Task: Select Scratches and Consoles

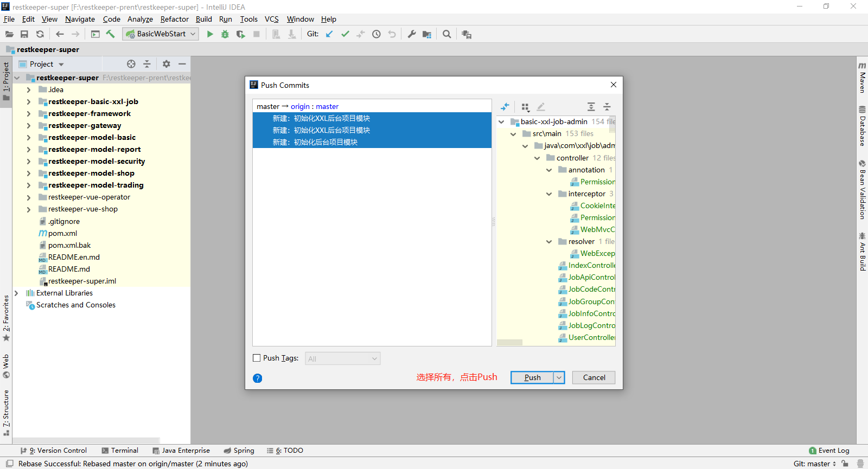Action: (76, 305)
